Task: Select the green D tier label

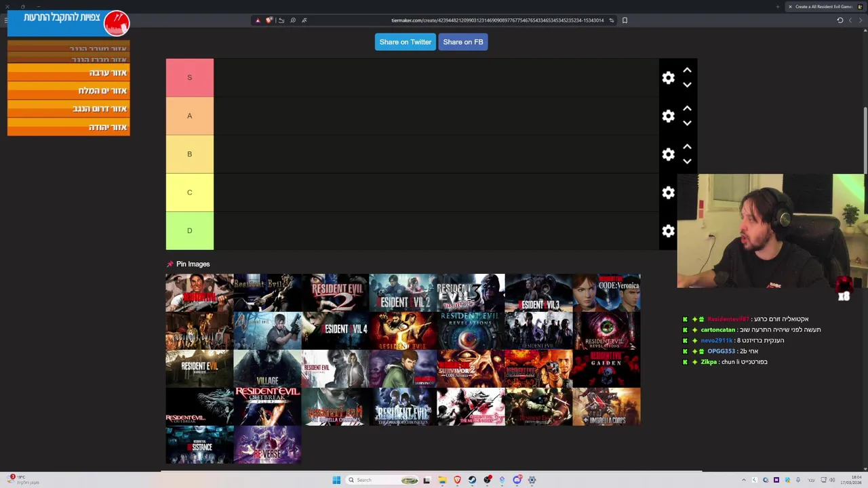Action: pyautogui.click(x=190, y=230)
